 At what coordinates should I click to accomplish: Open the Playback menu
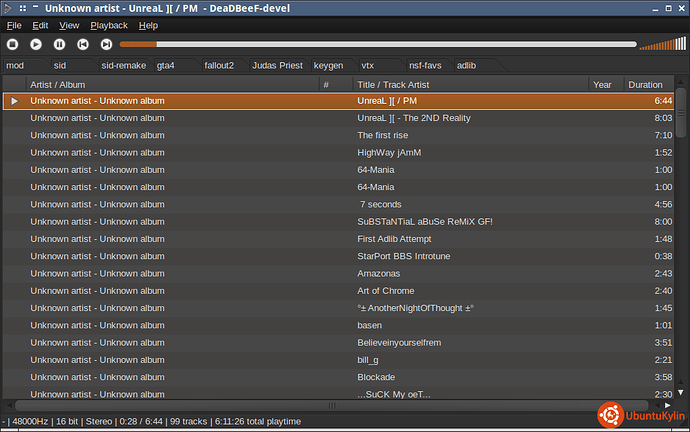tap(109, 25)
